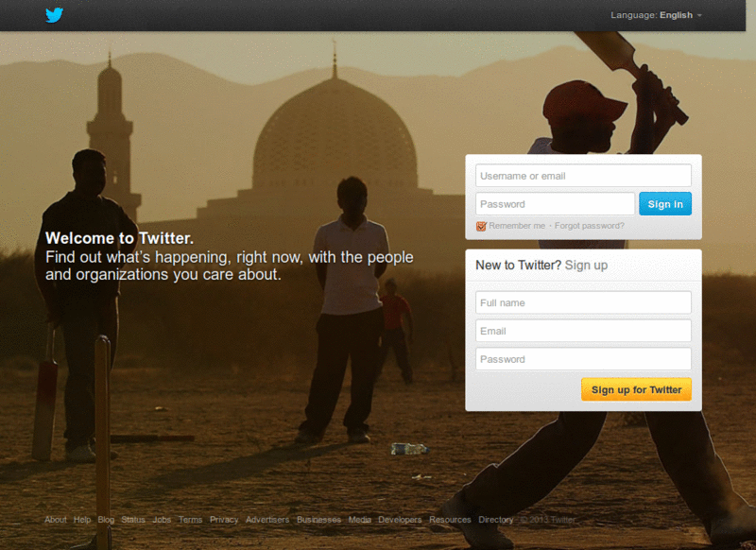Open the Blog footer link
This screenshot has width=756, height=550.
pos(106,520)
